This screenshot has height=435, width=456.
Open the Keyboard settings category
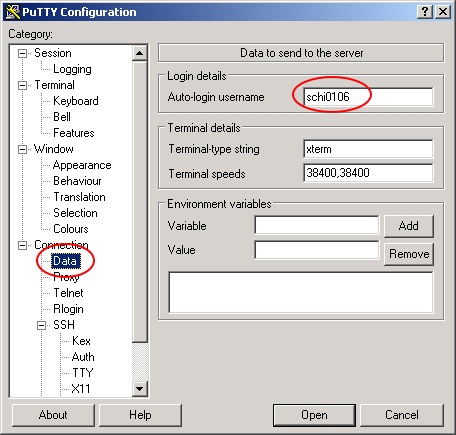click(76, 101)
